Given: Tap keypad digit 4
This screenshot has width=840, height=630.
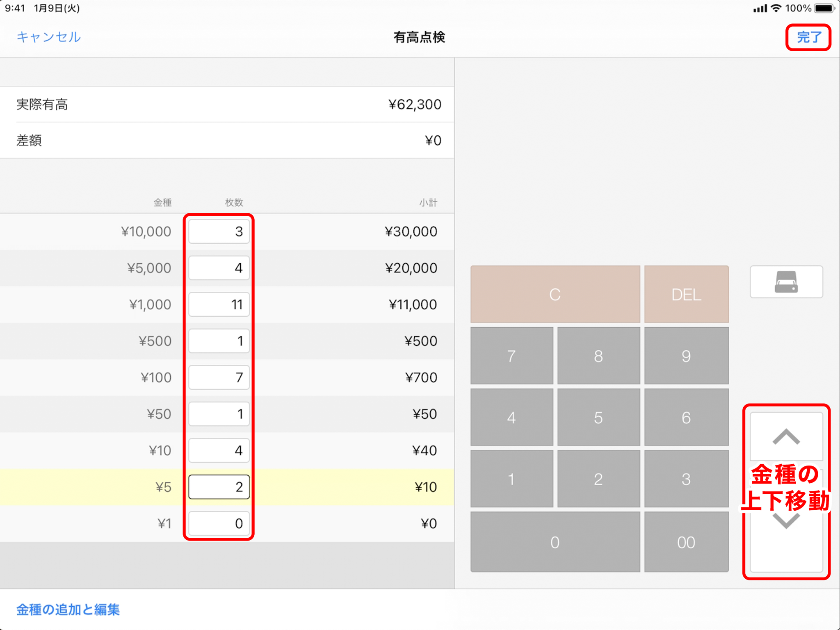Looking at the screenshot, I should click(511, 417).
